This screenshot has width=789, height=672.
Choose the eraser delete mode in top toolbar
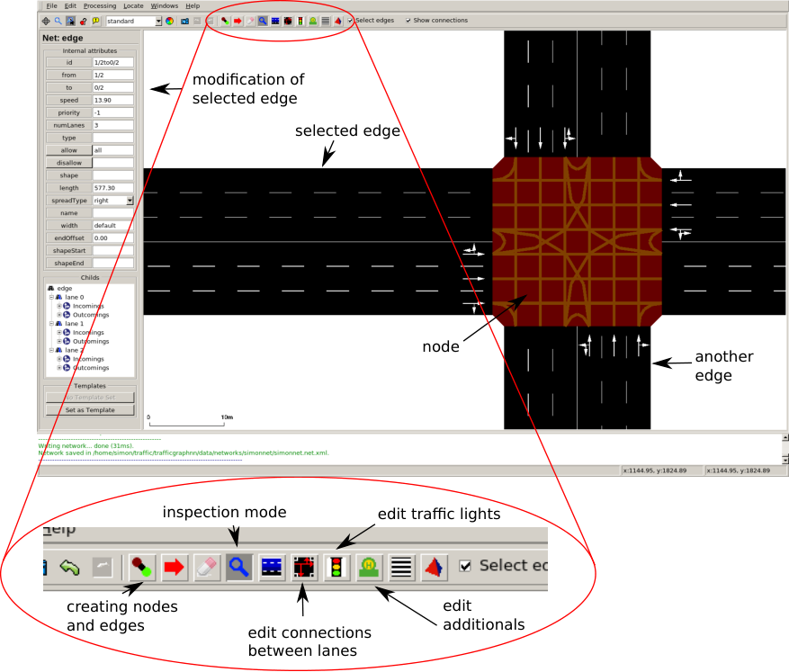click(250, 21)
